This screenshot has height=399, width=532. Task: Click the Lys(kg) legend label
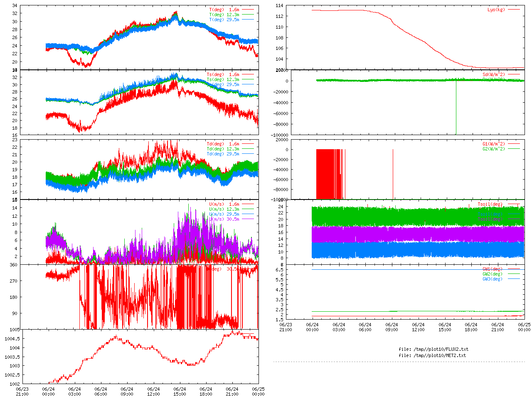coord(496,10)
